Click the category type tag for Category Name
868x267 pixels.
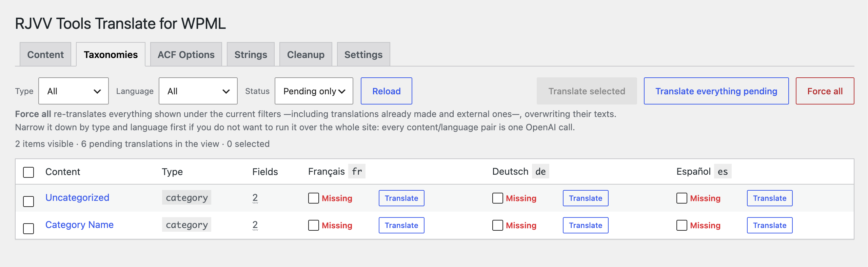(186, 225)
